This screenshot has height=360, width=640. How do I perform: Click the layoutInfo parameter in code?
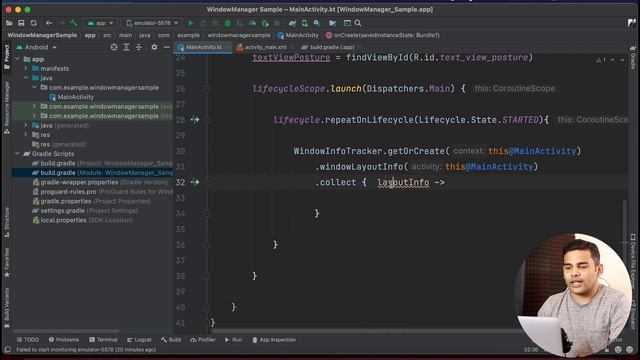tap(403, 182)
